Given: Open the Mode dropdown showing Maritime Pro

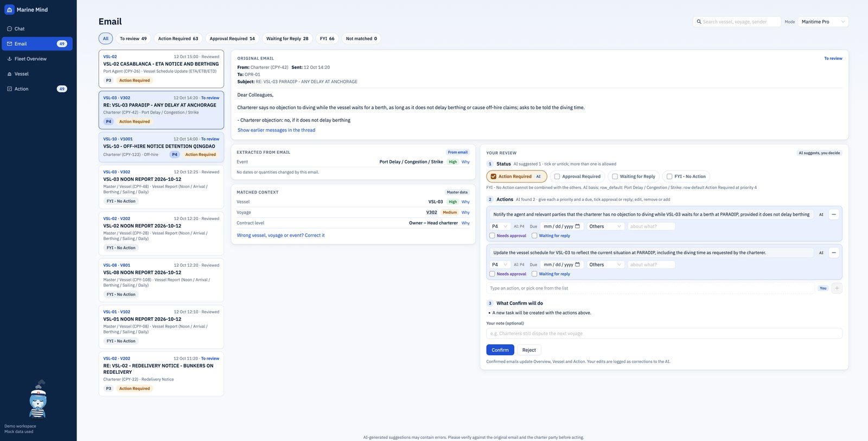Looking at the screenshot, I should pyautogui.click(x=823, y=22).
